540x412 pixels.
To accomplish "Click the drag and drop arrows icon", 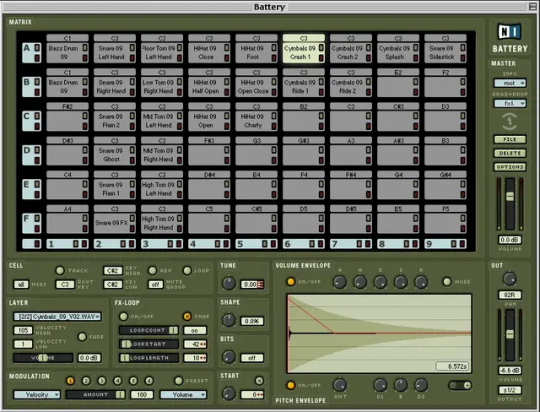I will click(x=510, y=121).
